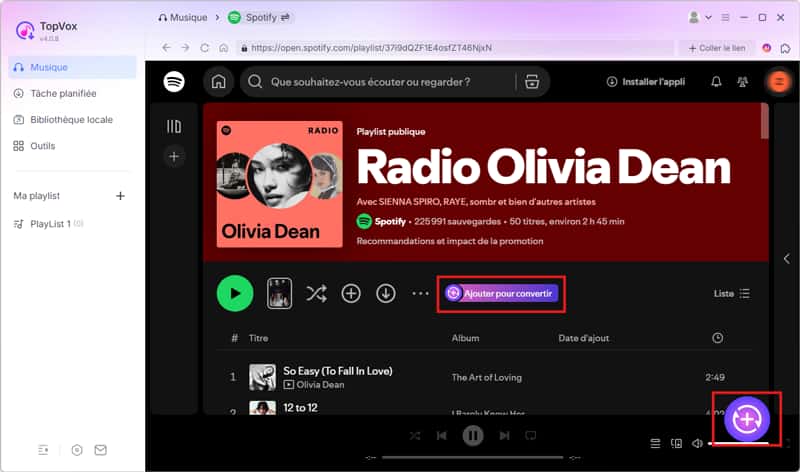Add a new playlist next to Ma playlist
Image resolution: width=800 pixels, height=472 pixels.
[x=120, y=196]
